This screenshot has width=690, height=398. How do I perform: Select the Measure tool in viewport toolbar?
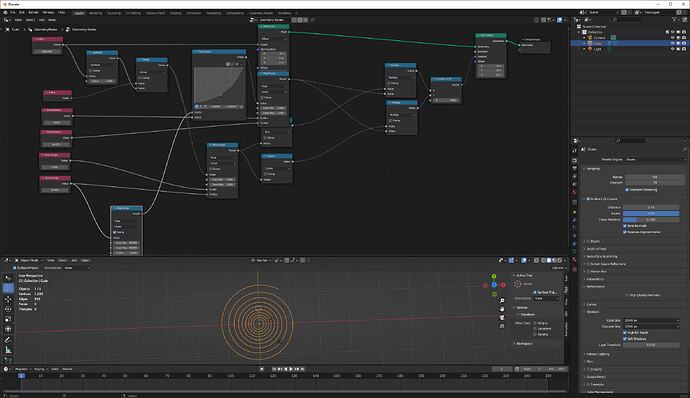point(8,350)
